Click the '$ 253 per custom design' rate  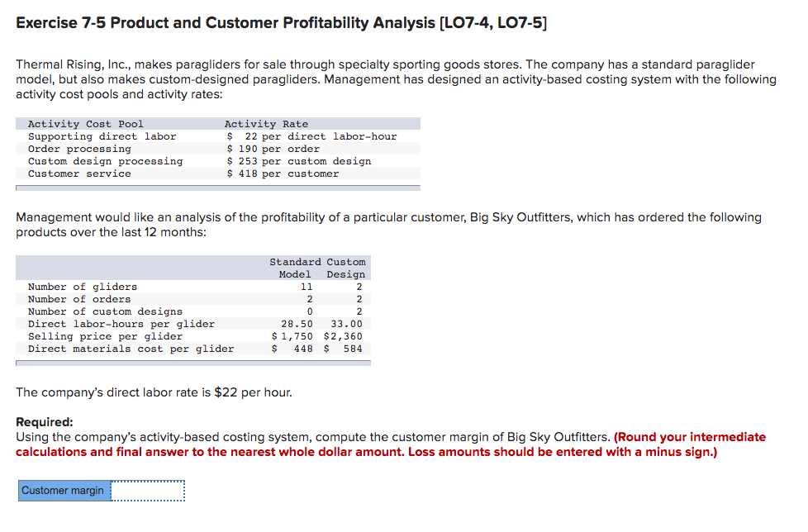[299, 161]
